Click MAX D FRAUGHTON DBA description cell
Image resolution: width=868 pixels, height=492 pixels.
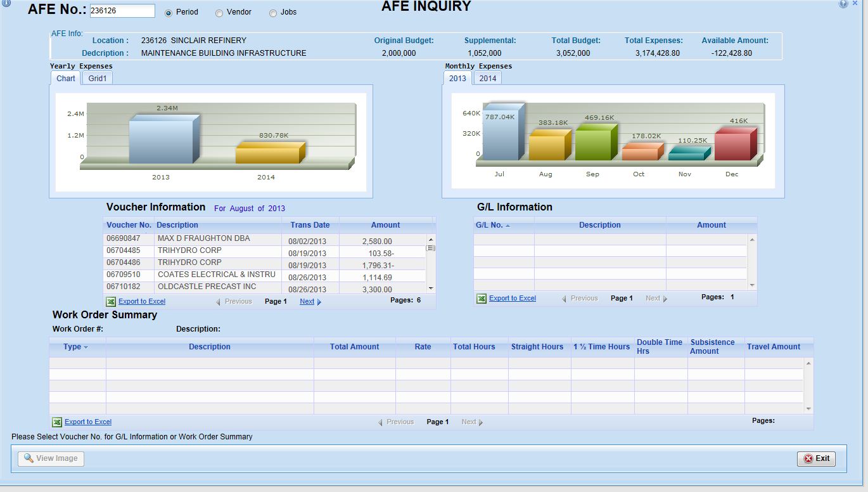click(x=217, y=238)
